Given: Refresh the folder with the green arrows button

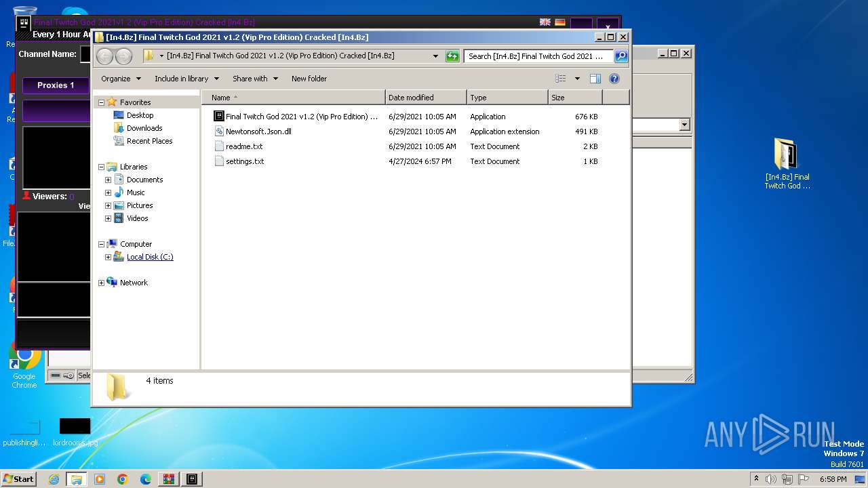Looking at the screenshot, I should [x=452, y=56].
